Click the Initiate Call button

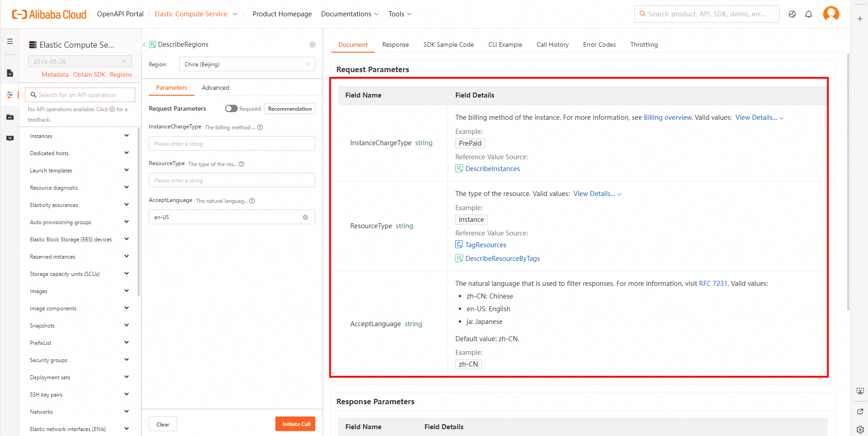pyautogui.click(x=295, y=424)
